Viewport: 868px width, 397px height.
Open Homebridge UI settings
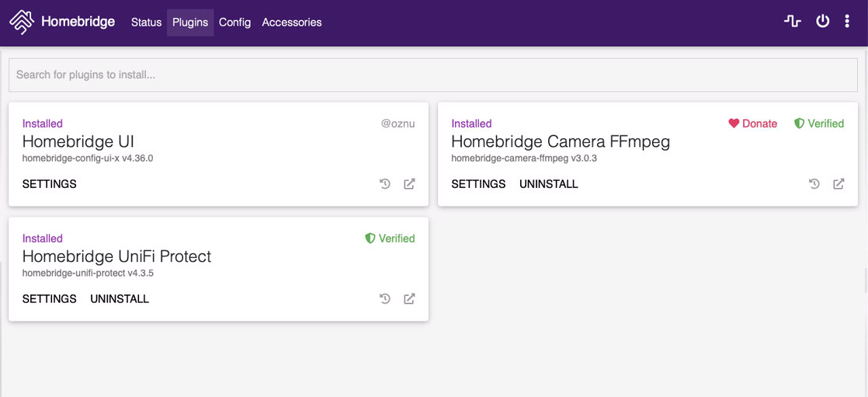49,184
